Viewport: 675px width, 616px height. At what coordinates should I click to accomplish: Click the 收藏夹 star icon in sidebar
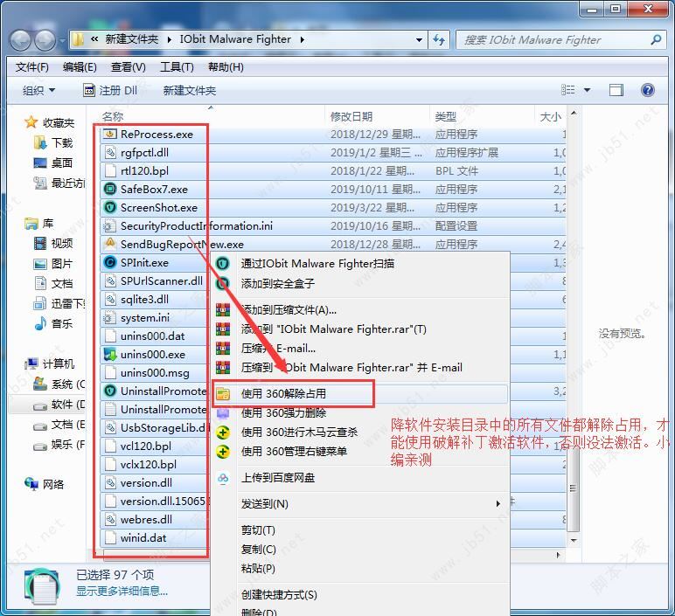point(31,122)
